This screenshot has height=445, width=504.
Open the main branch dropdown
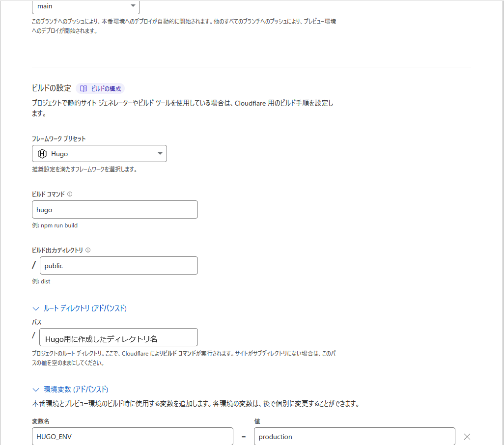[x=85, y=6]
